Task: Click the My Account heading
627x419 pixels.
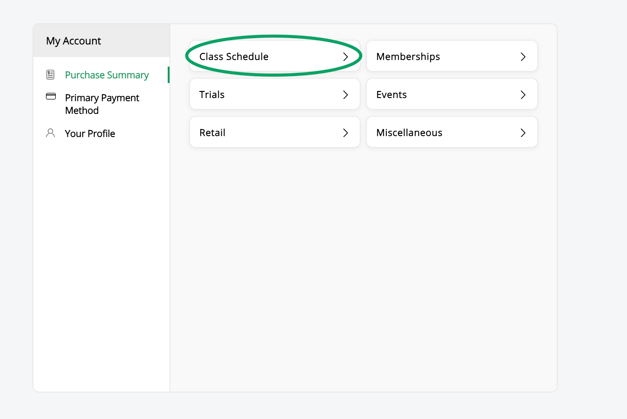Action: coord(73,41)
